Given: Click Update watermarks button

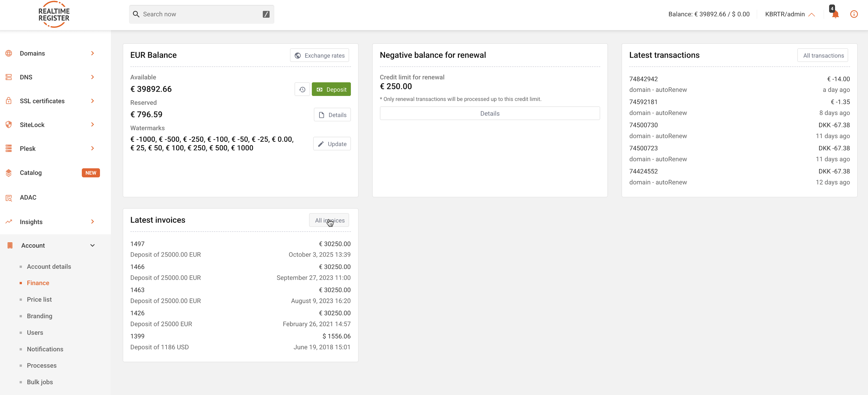Looking at the screenshot, I should click(x=332, y=144).
